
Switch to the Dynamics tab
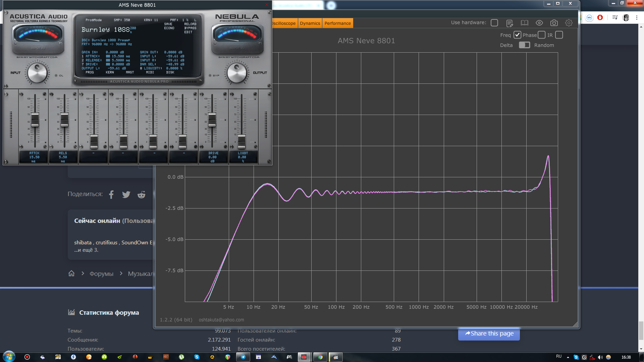pos(310,23)
